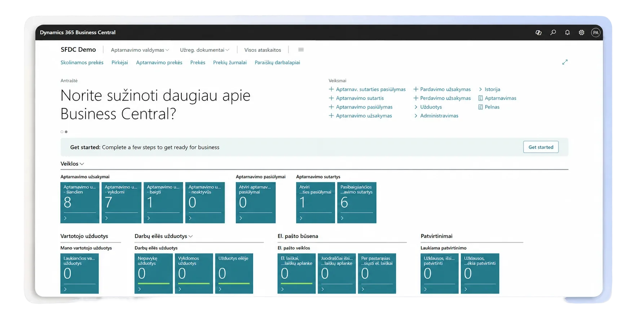This screenshot has width=644, height=318.
Task: Open 'Juodraščiai išsi... laiškų aplanke' tile
Action: coord(337,274)
